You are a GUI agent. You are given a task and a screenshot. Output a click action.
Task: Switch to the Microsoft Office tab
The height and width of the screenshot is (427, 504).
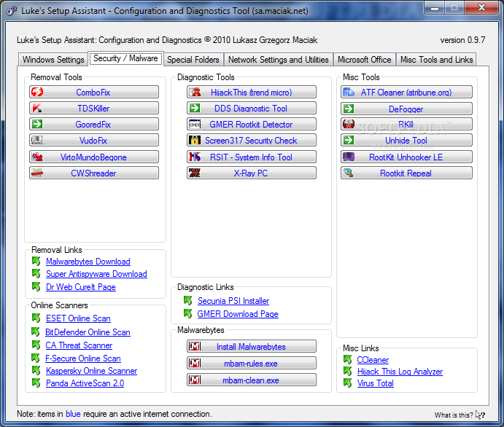click(365, 60)
